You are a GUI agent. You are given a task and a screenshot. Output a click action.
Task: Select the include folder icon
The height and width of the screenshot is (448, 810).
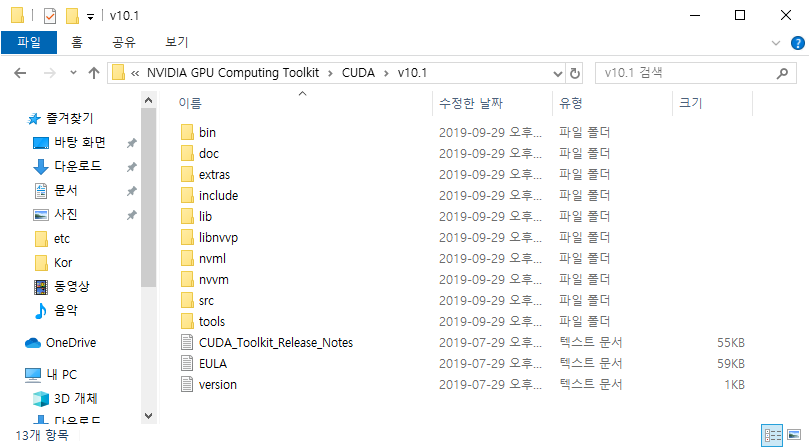(x=187, y=195)
